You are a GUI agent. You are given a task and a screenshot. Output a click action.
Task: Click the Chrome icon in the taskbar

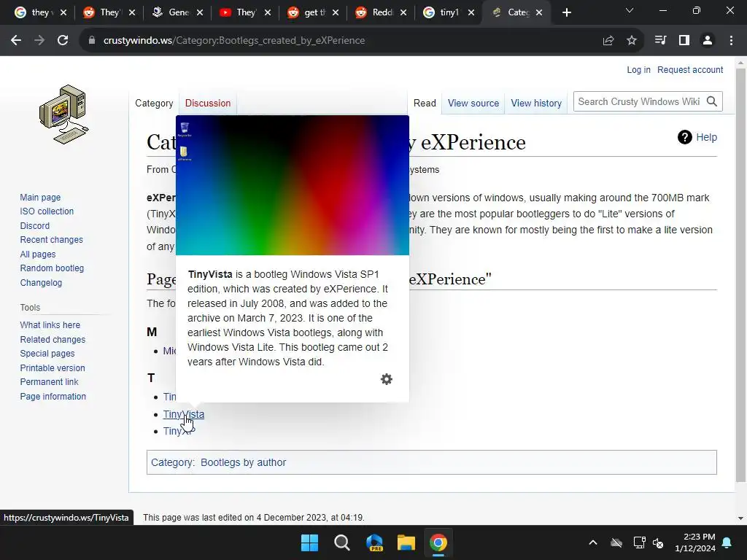[x=438, y=542]
